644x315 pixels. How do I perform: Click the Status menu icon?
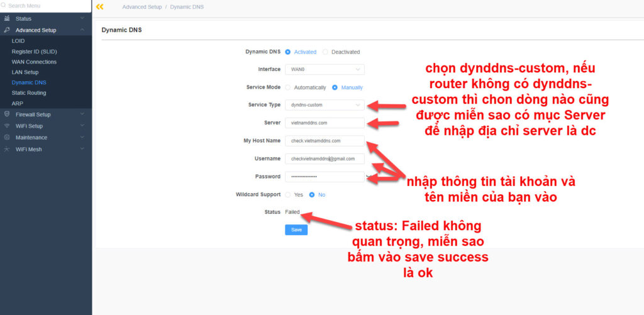click(x=7, y=19)
